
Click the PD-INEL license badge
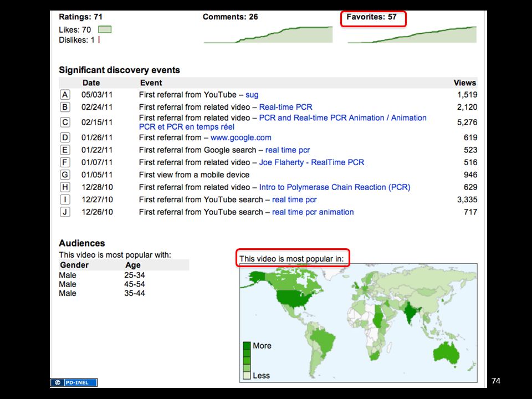(x=74, y=382)
